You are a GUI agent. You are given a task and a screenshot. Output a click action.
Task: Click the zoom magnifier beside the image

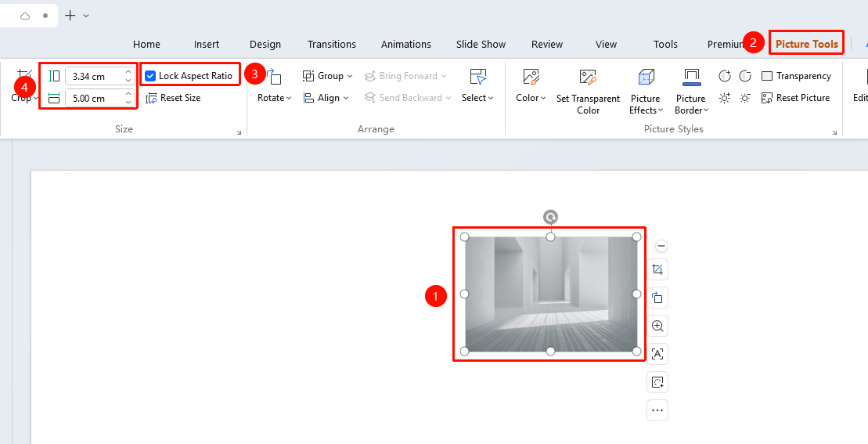pyautogui.click(x=657, y=326)
